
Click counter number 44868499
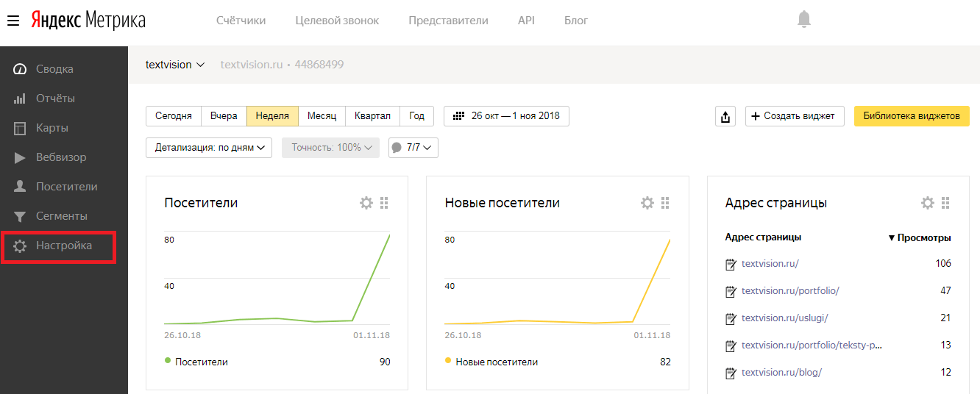tap(319, 65)
